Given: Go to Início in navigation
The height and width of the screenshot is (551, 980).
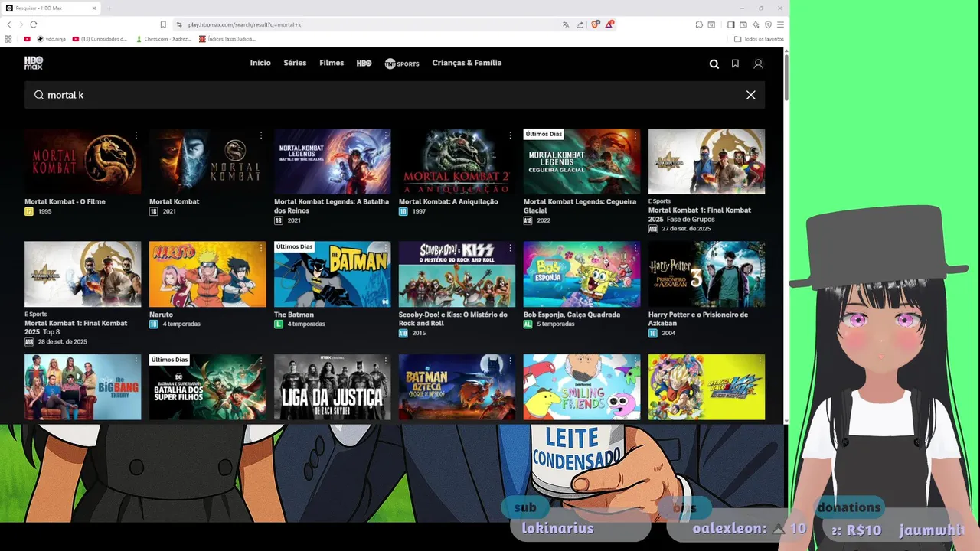Looking at the screenshot, I should (x=260, y=63).
